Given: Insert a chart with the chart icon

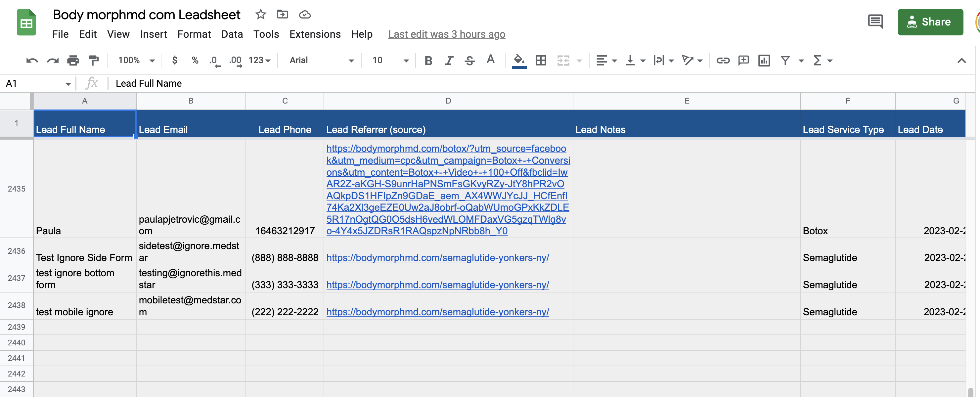Looking at the screenshot, I should click(764, 61).
